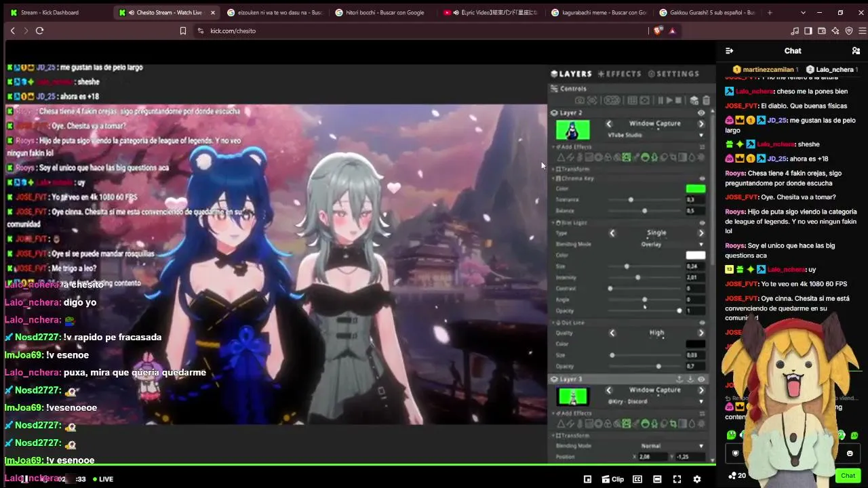868x488 pixels.
Task: Open the Brave playlist music icon
Action: coord(795,30)
